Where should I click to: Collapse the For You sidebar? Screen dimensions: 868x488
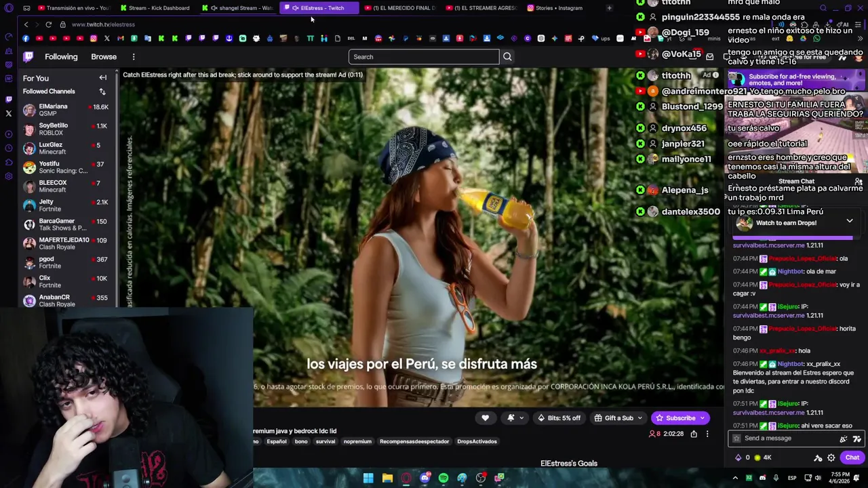(103, 78)
